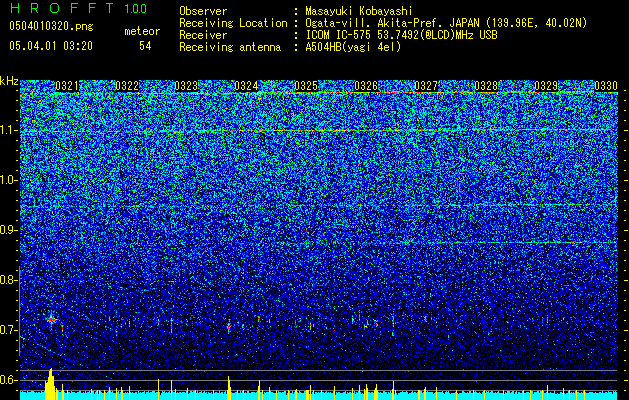Click observer name Masayuki Kobayashi

359,11
